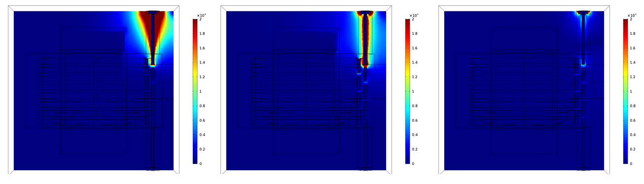
Task: Select the first plot with the wide red plume
Action: [x=94, y=90]
